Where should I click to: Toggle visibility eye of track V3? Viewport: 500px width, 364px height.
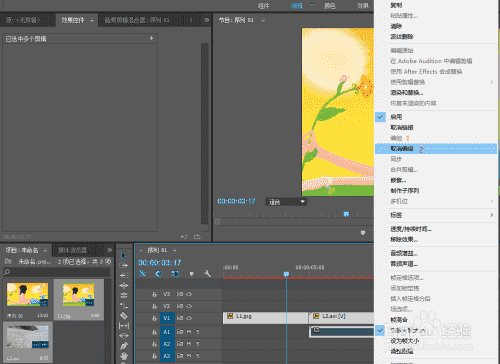click(x=189, y=294)
